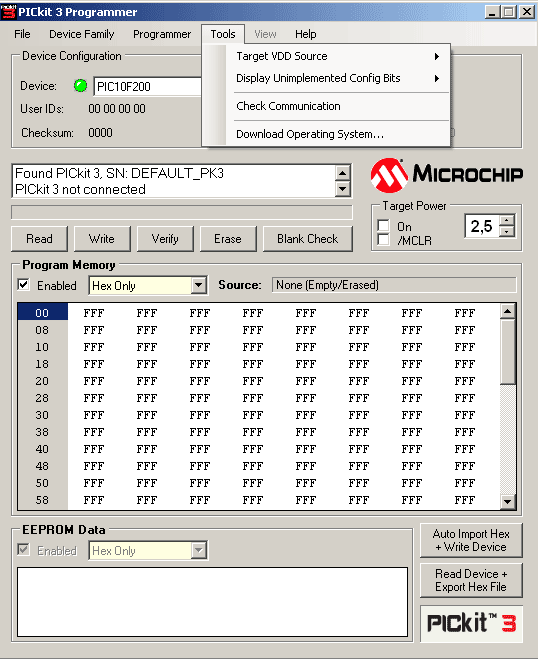
Task: Click the progress bar under status box
Action: click(x=182, y=212)
